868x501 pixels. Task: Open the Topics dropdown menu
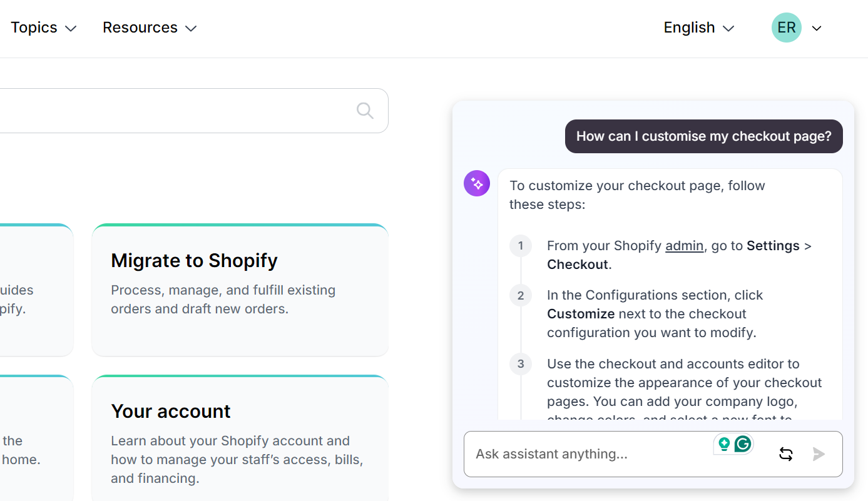click(x=43, y=28)
